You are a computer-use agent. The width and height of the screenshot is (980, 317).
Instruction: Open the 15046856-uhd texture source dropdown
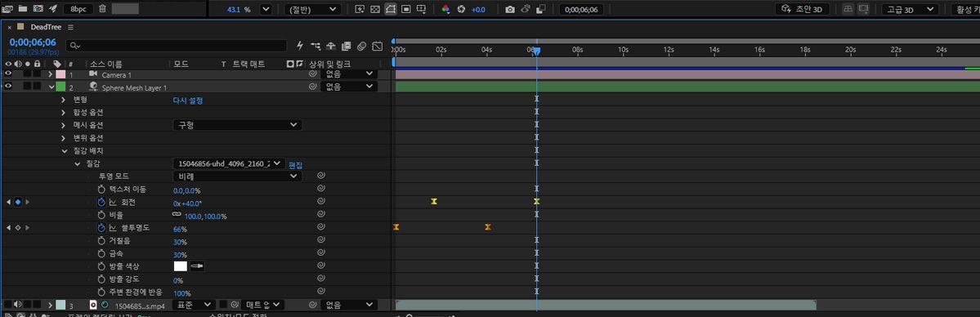tap(229, 164)
